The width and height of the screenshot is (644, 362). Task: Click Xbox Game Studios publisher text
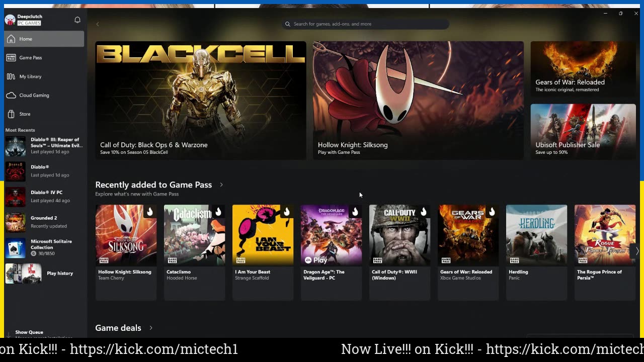click(460, 278)
